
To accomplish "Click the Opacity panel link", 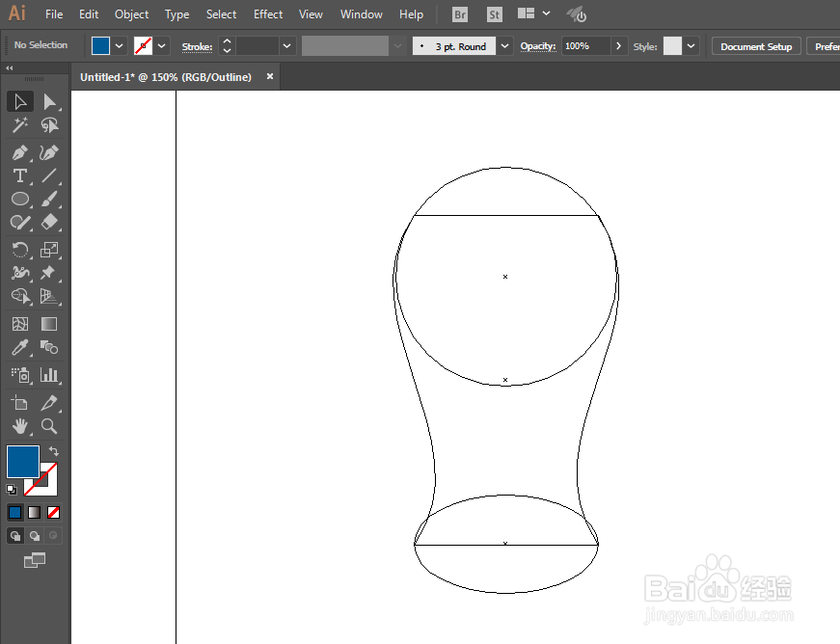I will point(538,46).
